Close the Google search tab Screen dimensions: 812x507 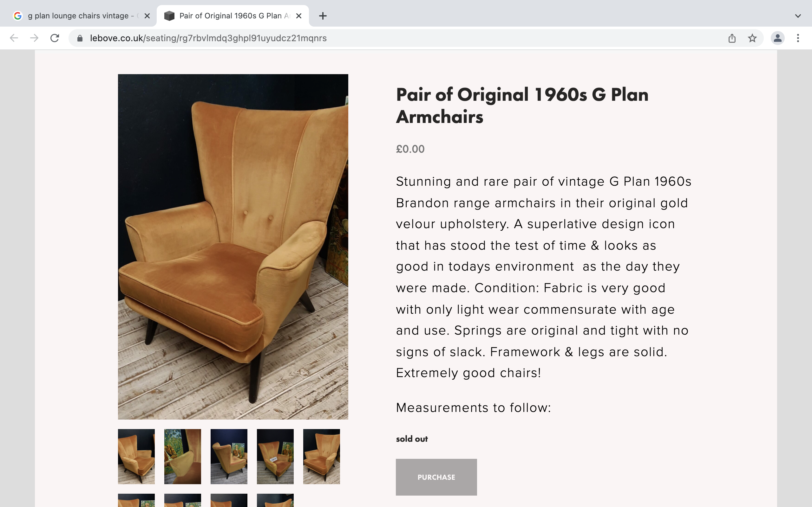pos(147,16)
